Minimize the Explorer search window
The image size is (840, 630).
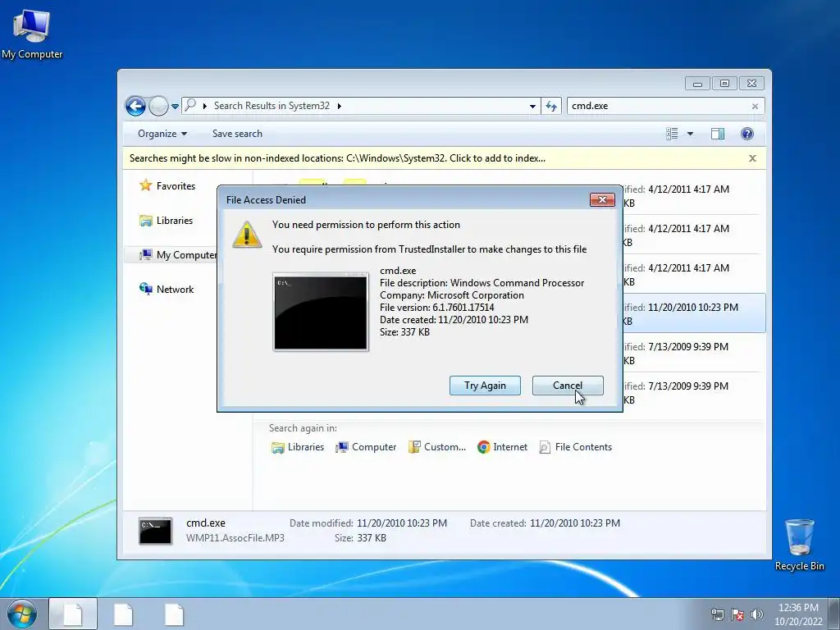tap(697, 84)
